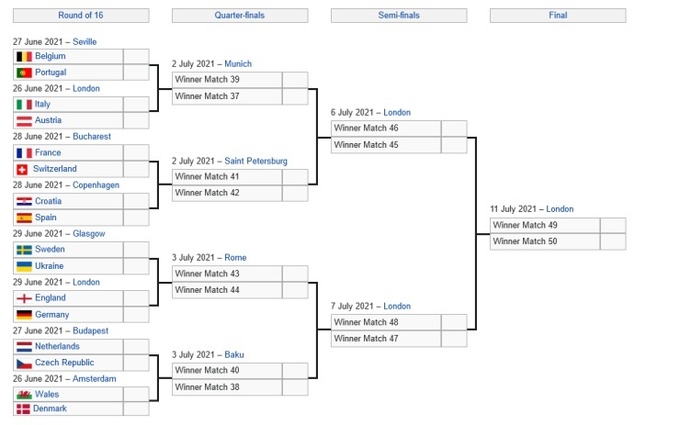Click the Wales flag icon
This screenshot has width=680, height=425.
[x=25, y=394]
